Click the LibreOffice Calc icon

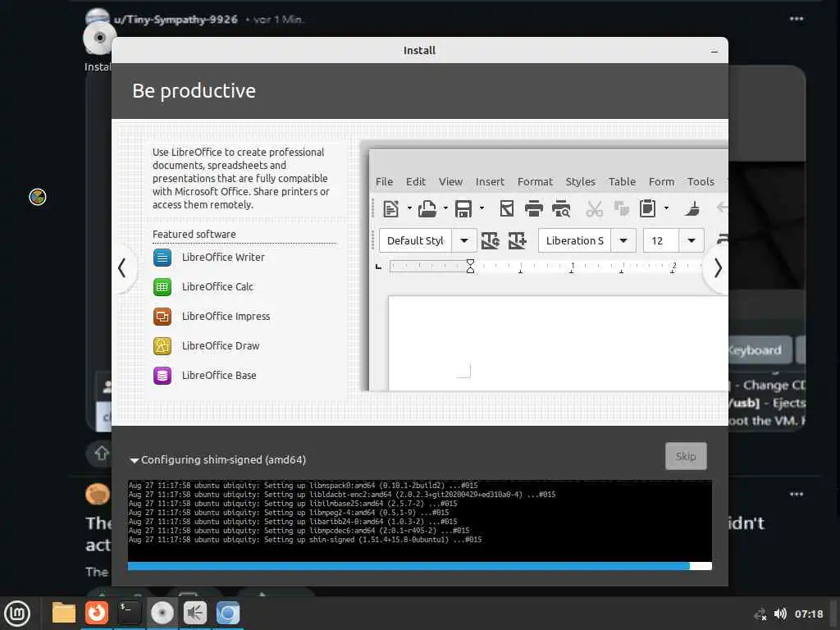[162, 287]
